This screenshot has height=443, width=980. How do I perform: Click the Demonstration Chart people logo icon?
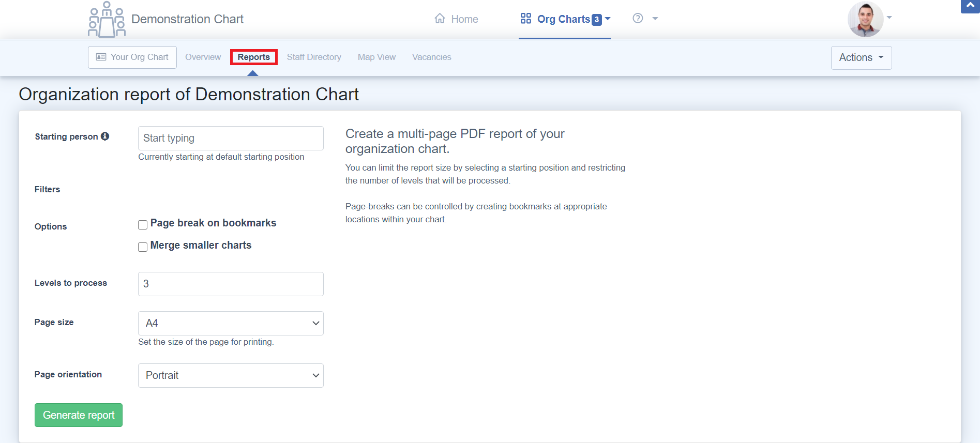tap(107, 20)
